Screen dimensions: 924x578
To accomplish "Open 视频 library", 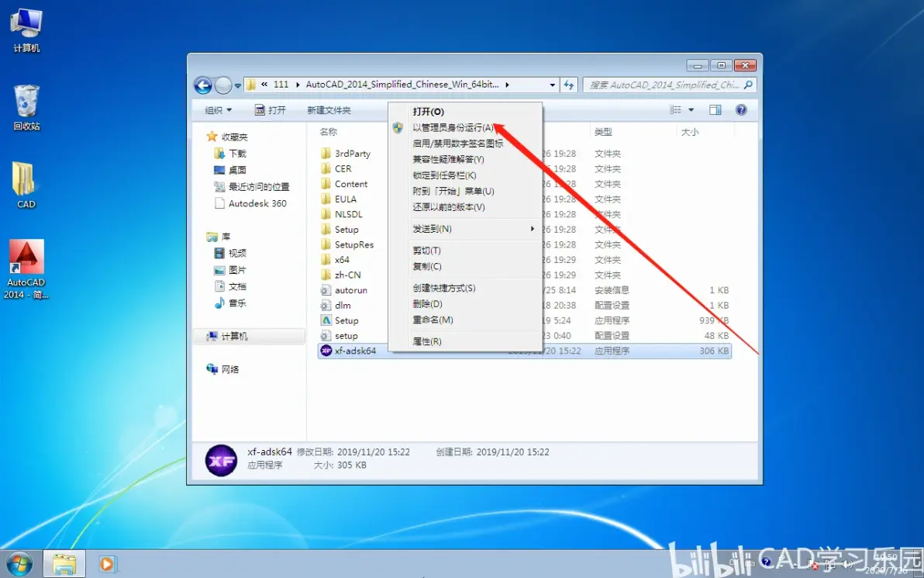I will 230,253.
